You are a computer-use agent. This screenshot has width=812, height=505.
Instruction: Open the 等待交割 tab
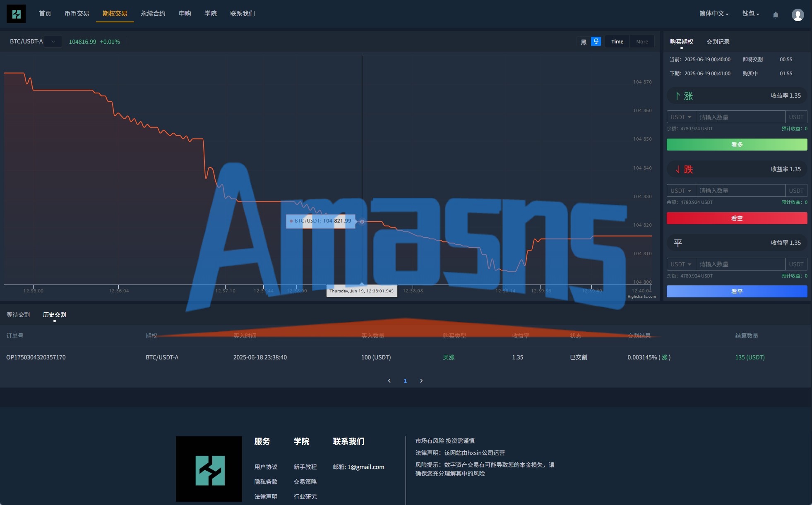coord(18,315)
